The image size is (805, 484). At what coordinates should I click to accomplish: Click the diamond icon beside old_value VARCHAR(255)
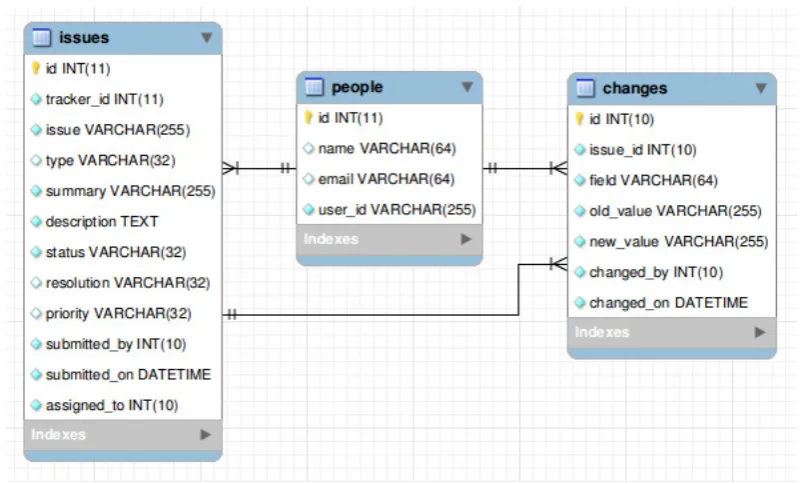580,211
